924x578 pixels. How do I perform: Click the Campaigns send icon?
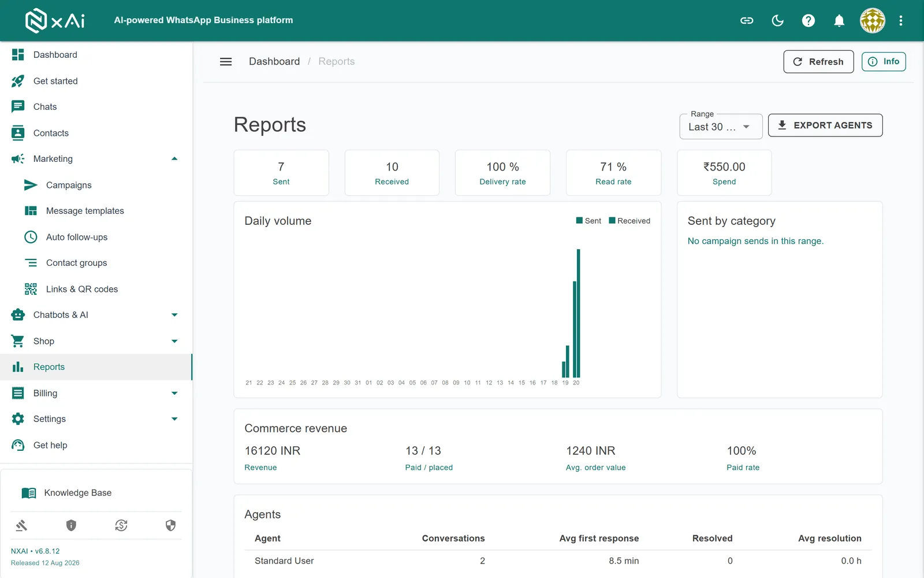(31, 185)
